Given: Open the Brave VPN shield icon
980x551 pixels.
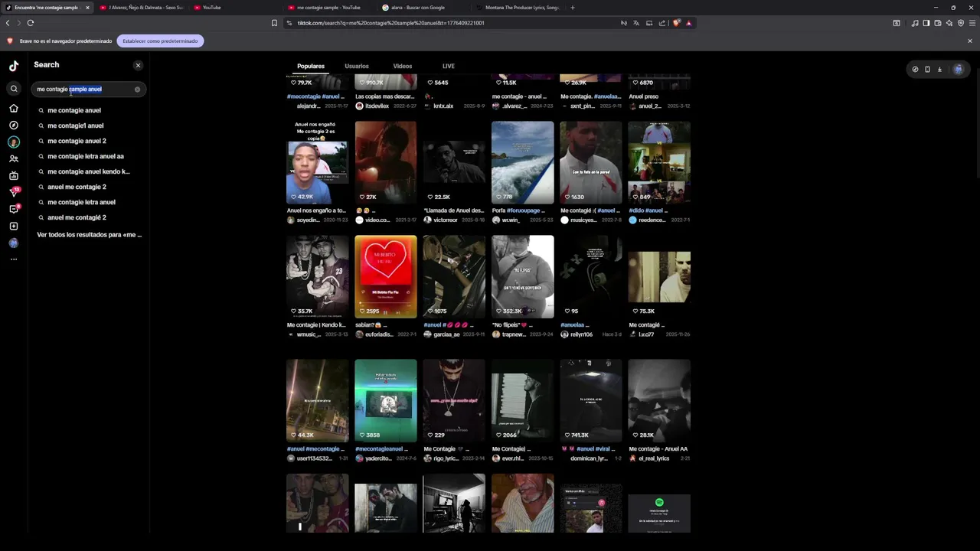Looking at the screenshot, I should coord(961,23).
